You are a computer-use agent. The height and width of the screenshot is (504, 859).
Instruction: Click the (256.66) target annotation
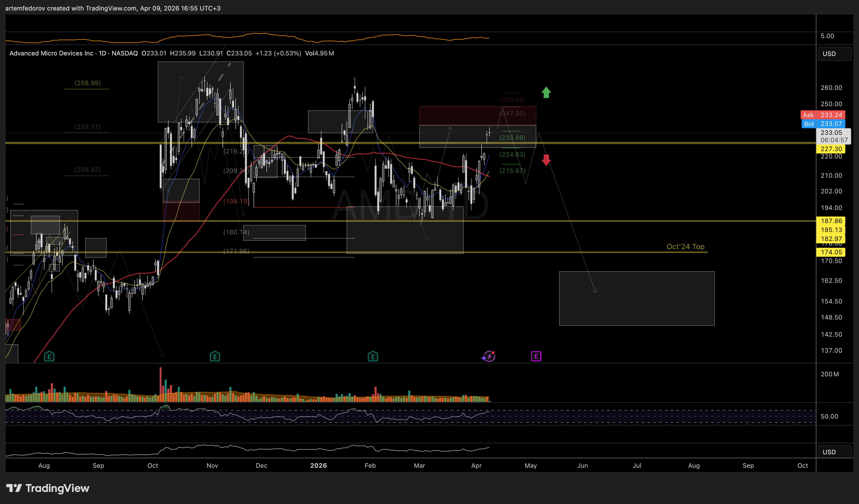pyautogui.click(x=512, y=100)
